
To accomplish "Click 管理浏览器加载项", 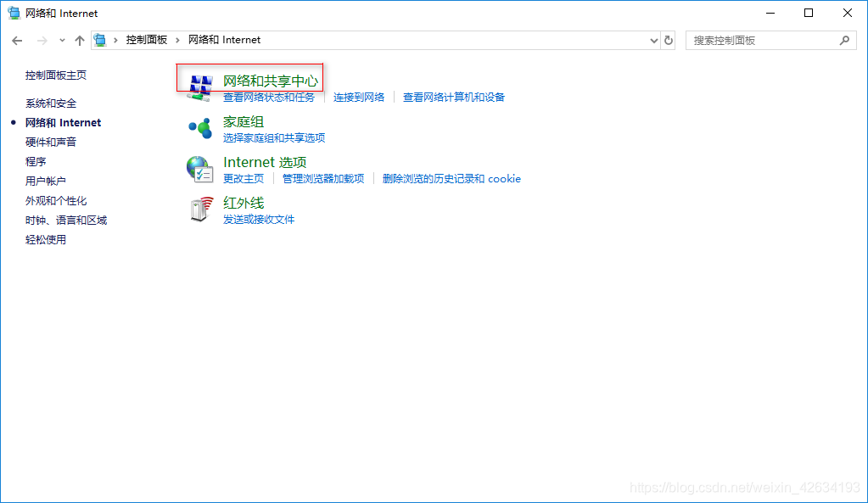I will click(323, 179).
